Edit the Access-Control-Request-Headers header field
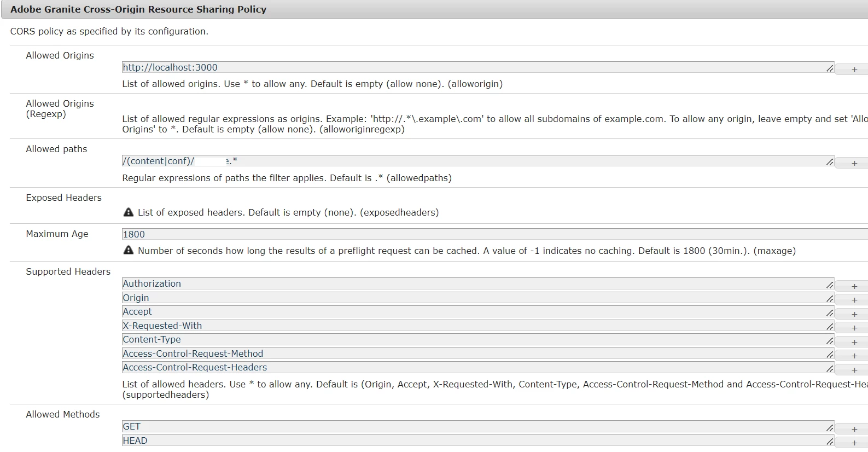 478,367
